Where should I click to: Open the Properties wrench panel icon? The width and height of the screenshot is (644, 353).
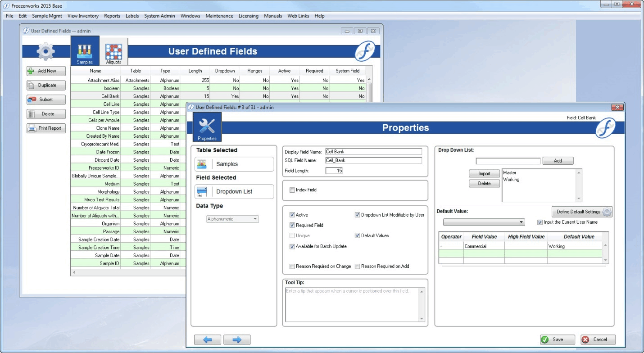click(207, 127)
